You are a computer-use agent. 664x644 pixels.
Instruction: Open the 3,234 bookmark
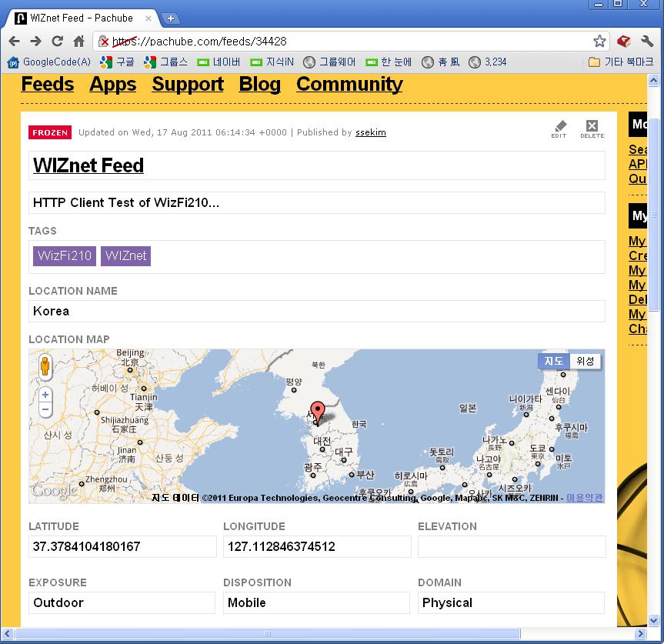(488, 62)
